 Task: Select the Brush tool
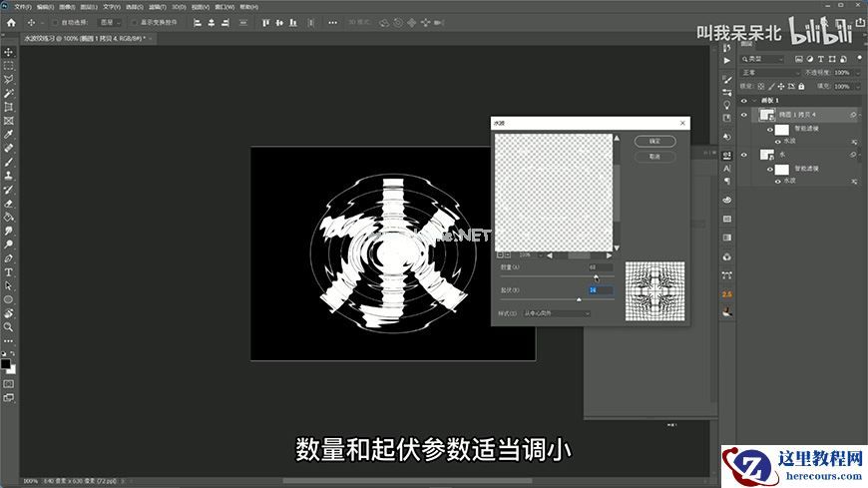coord(8,162)
